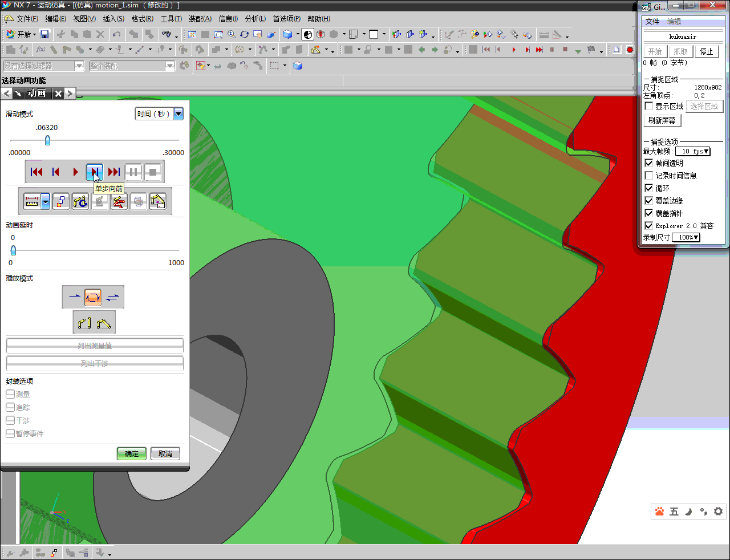Click the design position linkage icon
This screenshot has width=730, height=560.
pos(84,323)
